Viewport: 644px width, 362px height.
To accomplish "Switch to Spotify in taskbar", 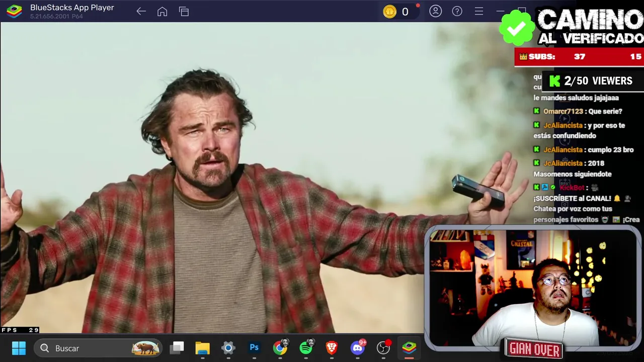I will (306, 347).
